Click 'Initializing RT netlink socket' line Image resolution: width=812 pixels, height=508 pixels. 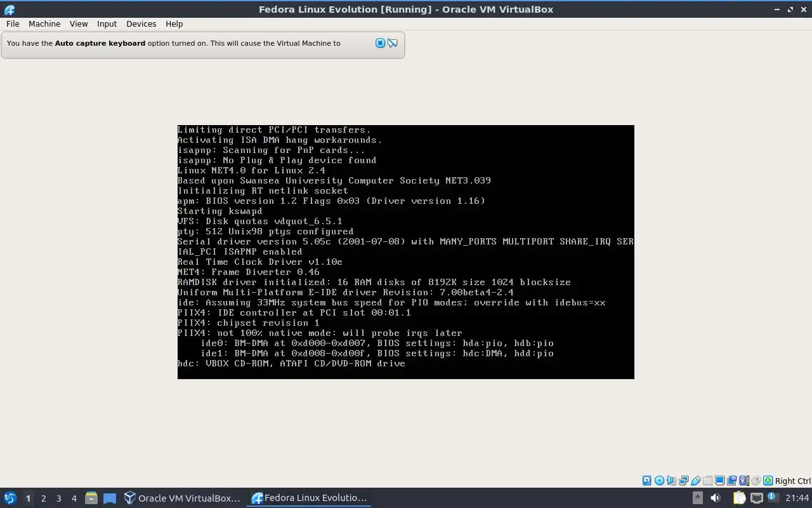(263, 190)
